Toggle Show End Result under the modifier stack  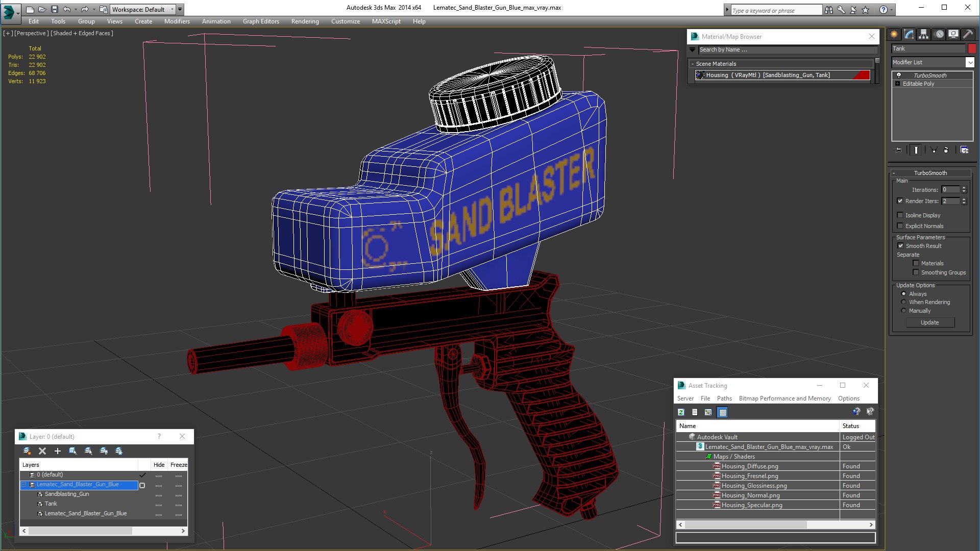pyautogui.click(x=916, y=150)
